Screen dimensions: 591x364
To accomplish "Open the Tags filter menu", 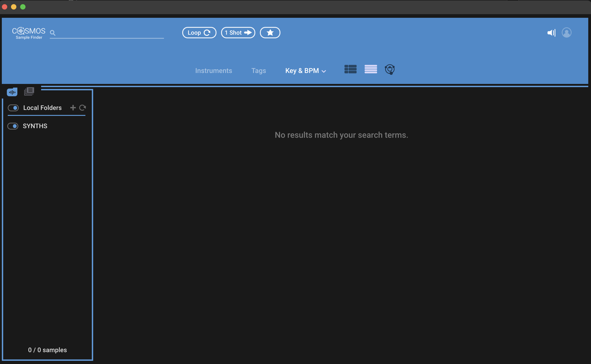I will click(x=258, y=71).
